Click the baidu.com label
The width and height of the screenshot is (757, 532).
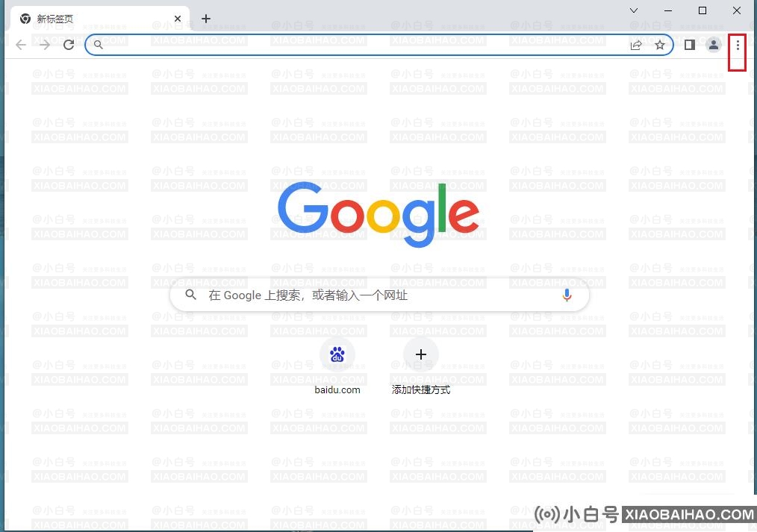point(337,389)
